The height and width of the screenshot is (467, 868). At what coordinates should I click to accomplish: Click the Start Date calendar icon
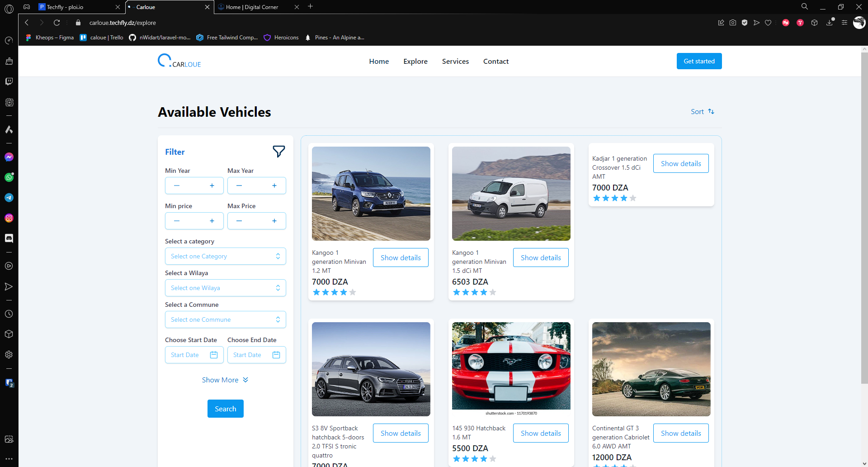214,355
